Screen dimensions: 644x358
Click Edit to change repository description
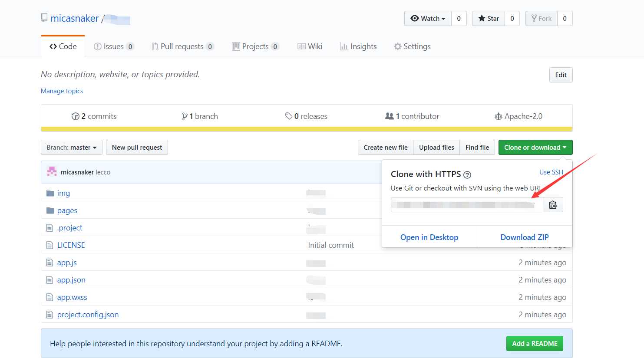561,75
